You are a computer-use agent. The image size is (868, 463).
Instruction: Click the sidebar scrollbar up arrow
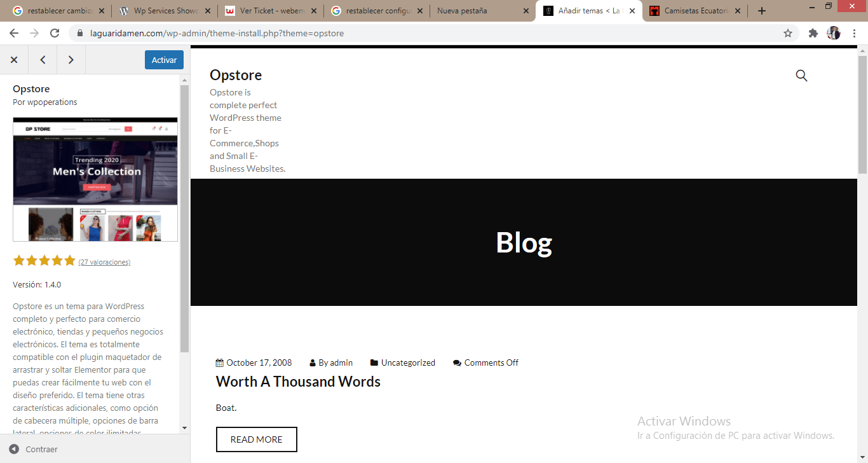pyautogui.click(x=184, y=79)
